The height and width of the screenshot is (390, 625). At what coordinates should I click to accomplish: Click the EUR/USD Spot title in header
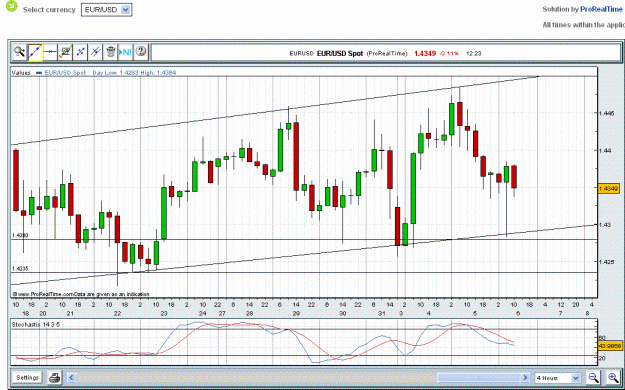coord(340,53)
